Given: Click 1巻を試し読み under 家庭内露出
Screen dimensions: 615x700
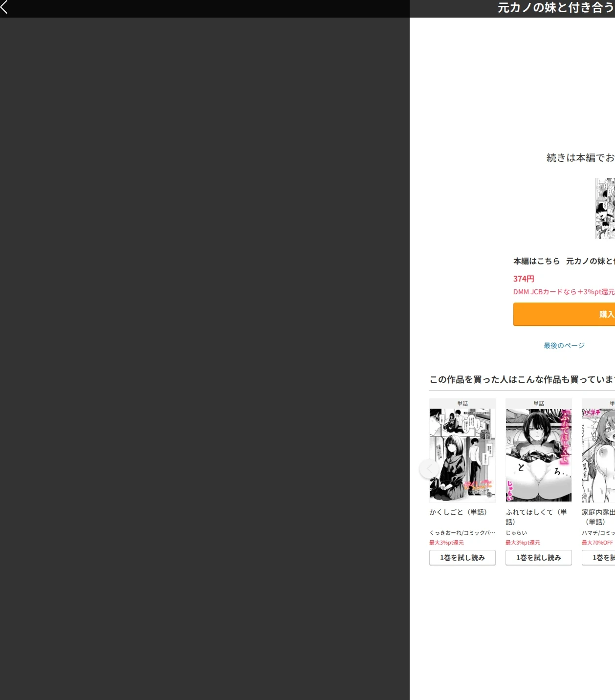Looking at the screenshot, I should point(598,558).
